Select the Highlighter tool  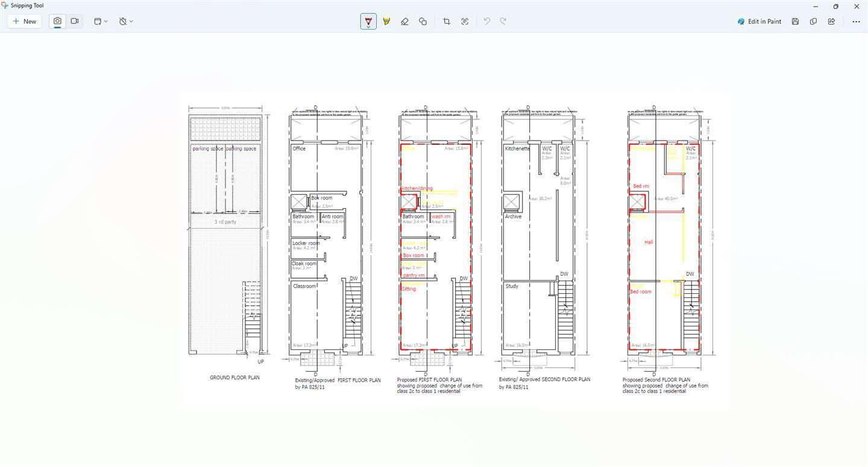[x=386, y=21]
